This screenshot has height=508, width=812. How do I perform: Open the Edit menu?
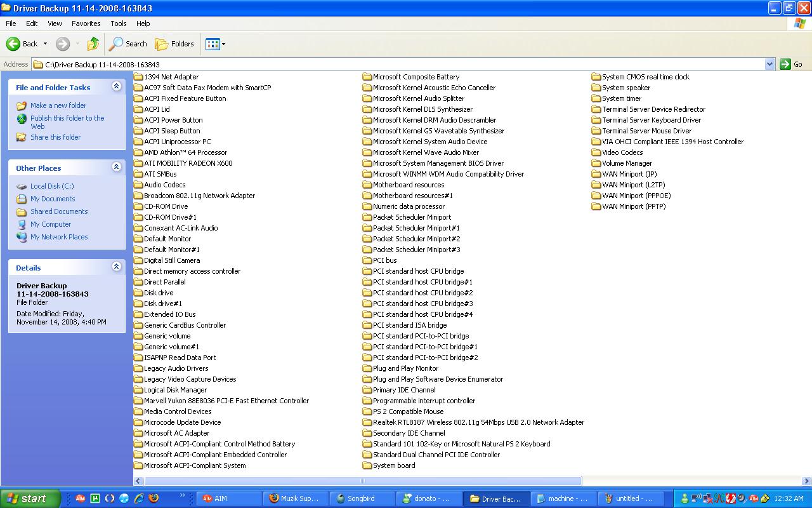[x=32, y=23]
